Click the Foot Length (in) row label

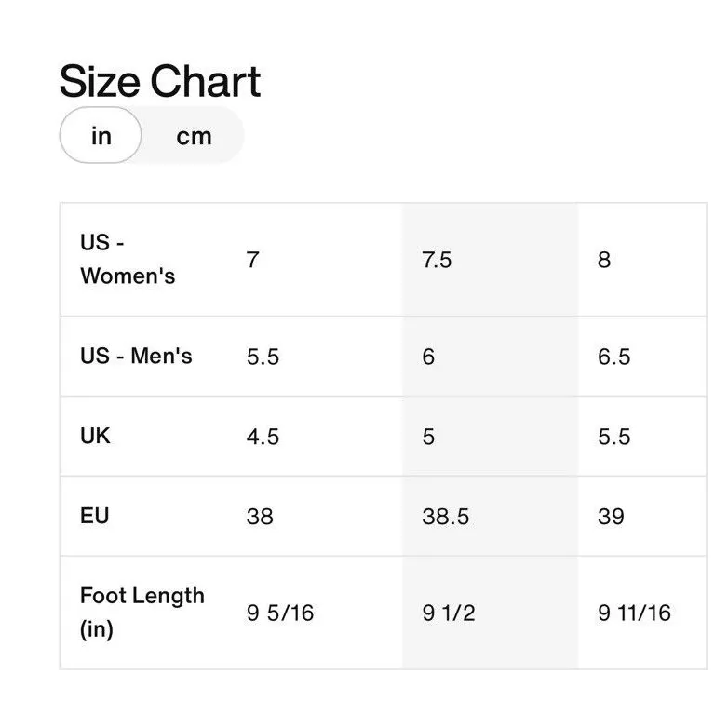142,612
